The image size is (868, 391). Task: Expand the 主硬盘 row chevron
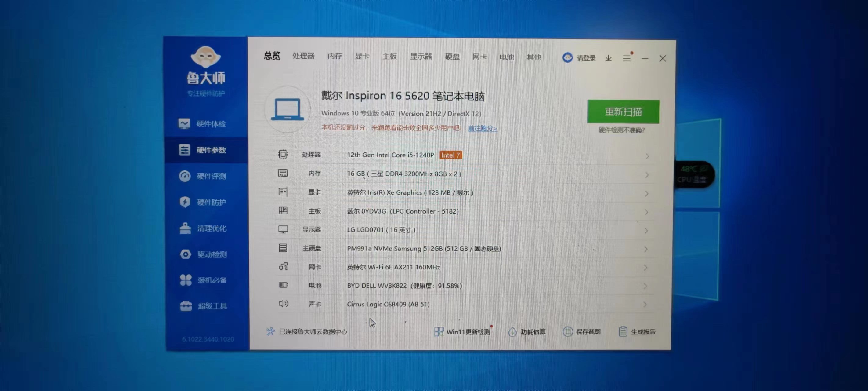pyautogui.click(x=646, y=249)
